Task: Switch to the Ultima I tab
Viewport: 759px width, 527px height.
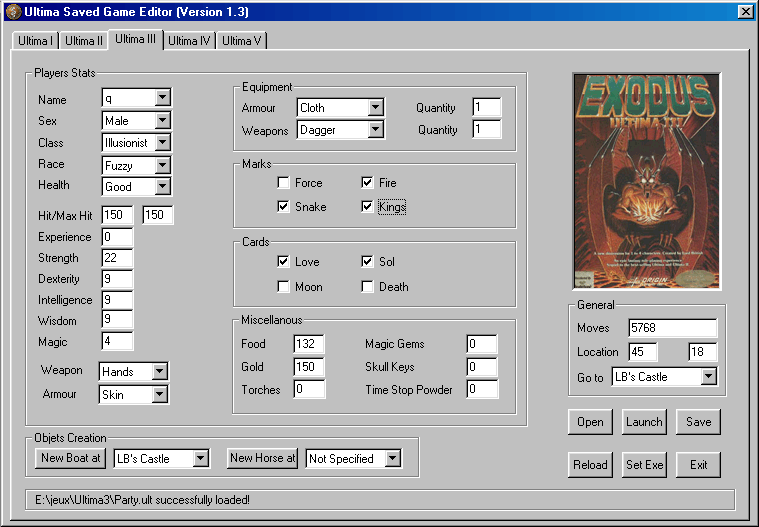Action: point(35,41)
